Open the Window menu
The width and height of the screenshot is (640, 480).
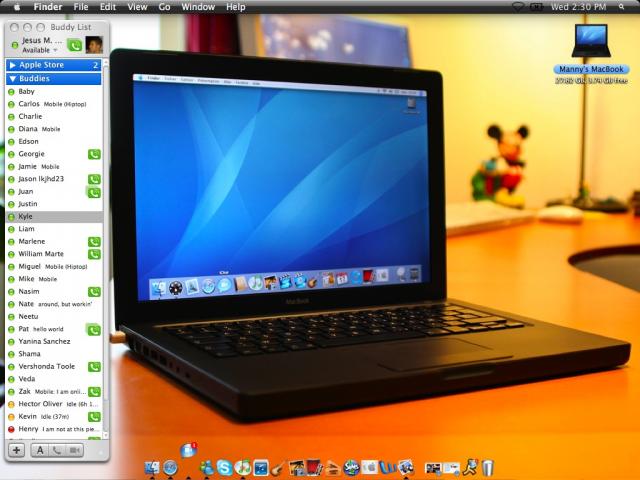(x=198, y=7)
